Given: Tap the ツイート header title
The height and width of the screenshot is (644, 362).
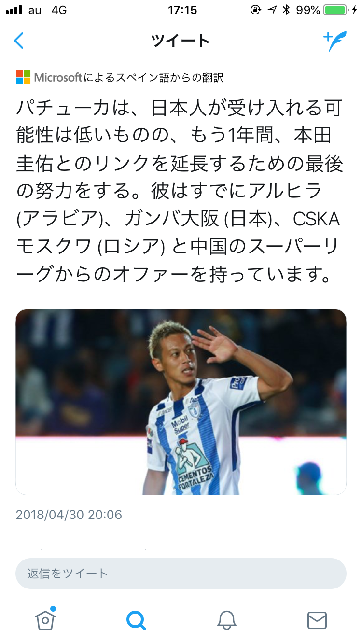Looking at the screenshot, I should (x=181, y=41).
